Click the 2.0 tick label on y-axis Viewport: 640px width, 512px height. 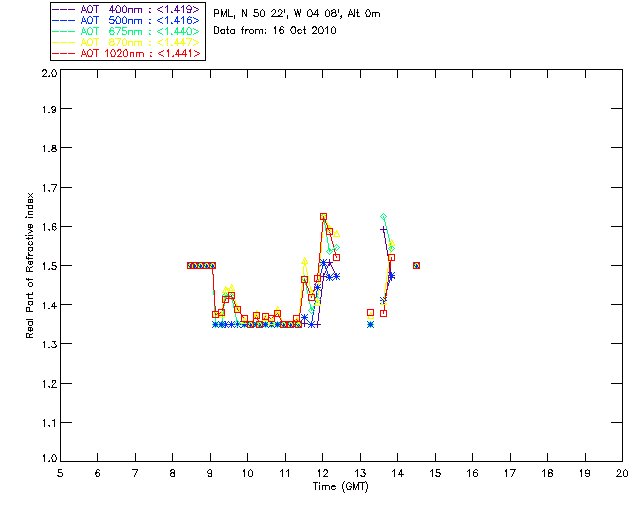(49, 73)
